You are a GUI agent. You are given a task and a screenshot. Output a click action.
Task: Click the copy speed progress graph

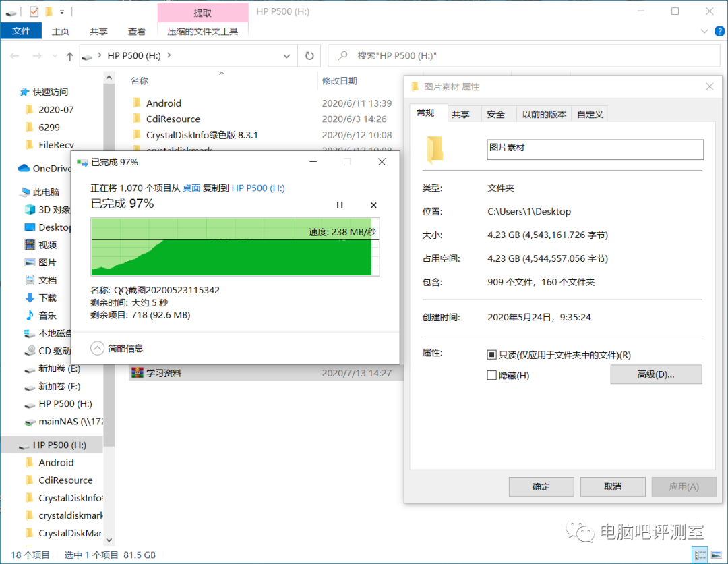click(235, 247)
